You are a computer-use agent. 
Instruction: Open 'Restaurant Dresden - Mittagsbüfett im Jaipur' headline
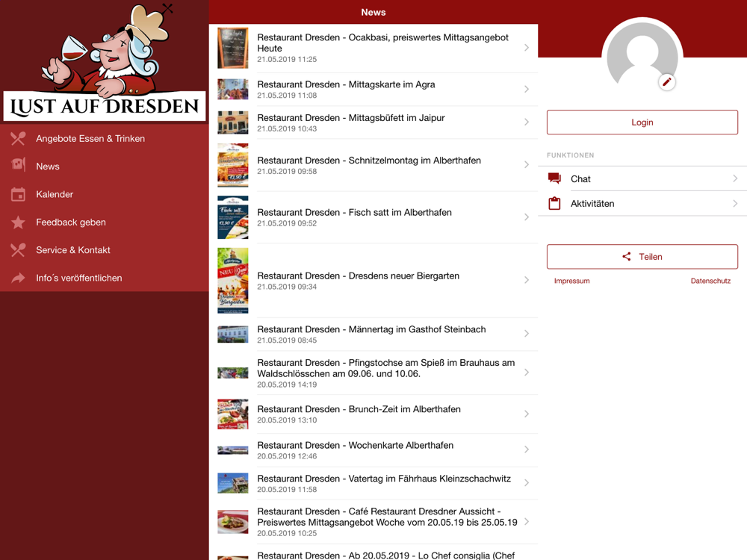[351, 118]
